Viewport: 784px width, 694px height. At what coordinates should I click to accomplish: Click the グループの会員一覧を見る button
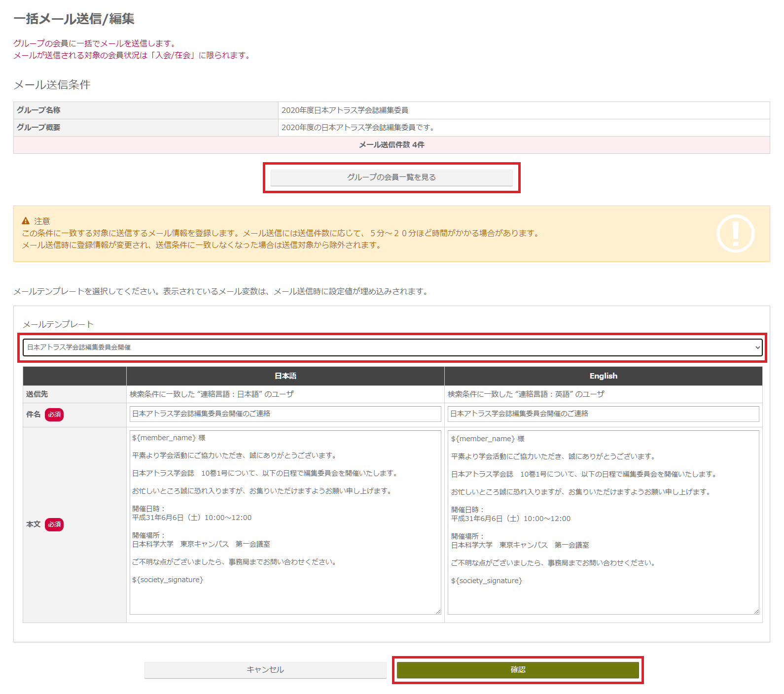coord(392,177)
